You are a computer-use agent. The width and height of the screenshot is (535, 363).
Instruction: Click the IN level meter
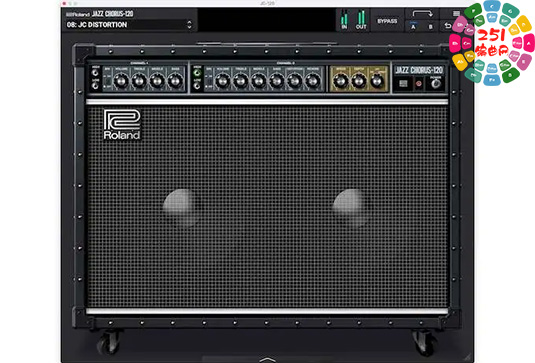click(344, 20)
